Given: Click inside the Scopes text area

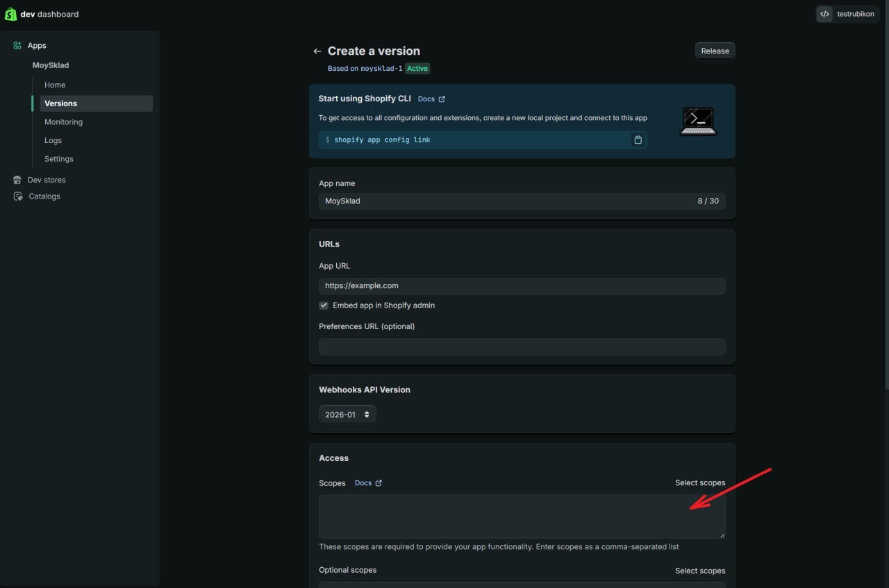Looking at the screenshot, I should 522,516.
